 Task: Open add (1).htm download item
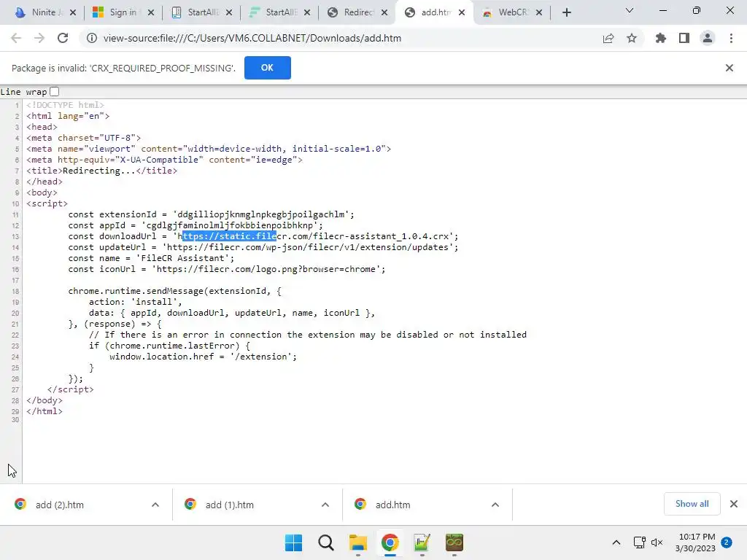coord(230,505)
